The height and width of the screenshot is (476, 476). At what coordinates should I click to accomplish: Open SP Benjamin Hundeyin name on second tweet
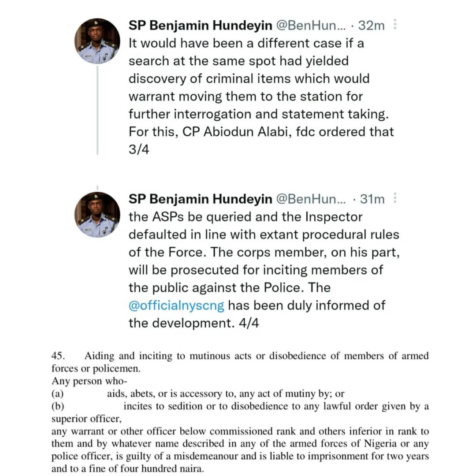click(x=201, y=199)
